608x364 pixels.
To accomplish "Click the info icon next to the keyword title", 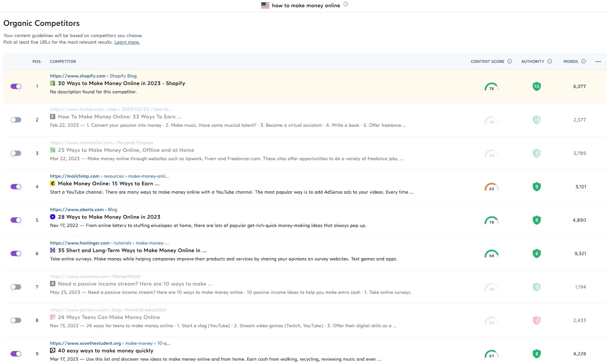I will point(345,4).
